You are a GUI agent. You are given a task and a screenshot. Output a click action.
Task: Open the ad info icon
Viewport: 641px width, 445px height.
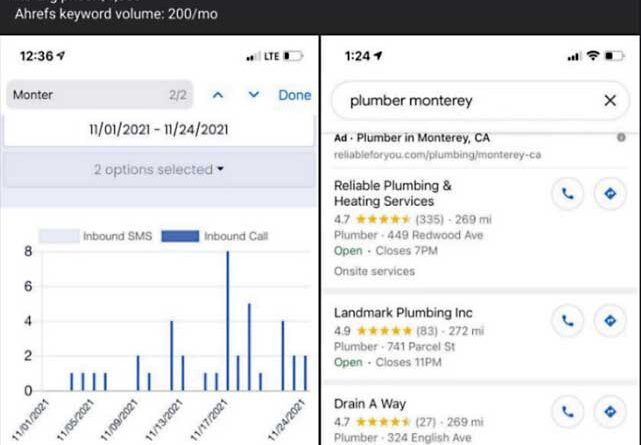coord(621,138)
